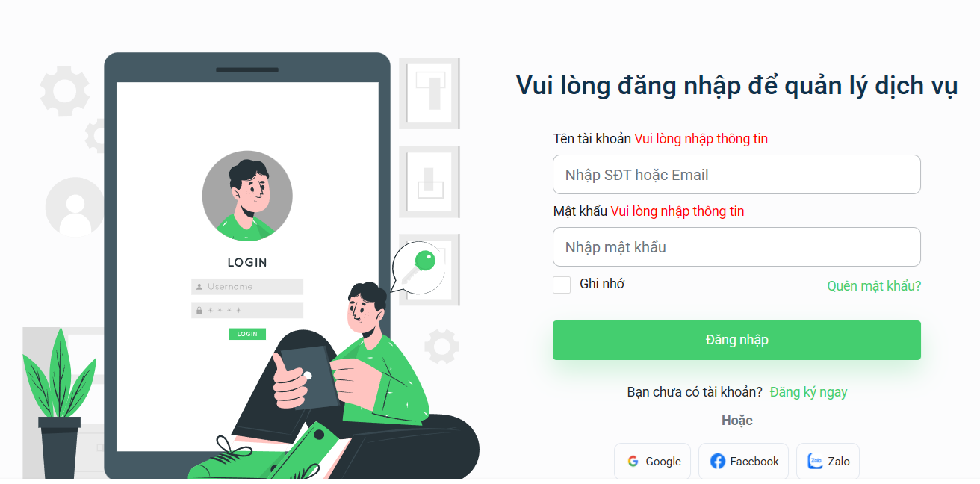Click the potted green plant illustration
Screen dimensions: 980x484
(60, 403)
